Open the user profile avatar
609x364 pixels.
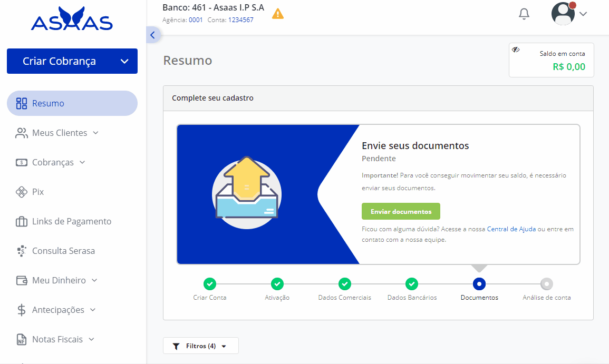coord(563,14)
